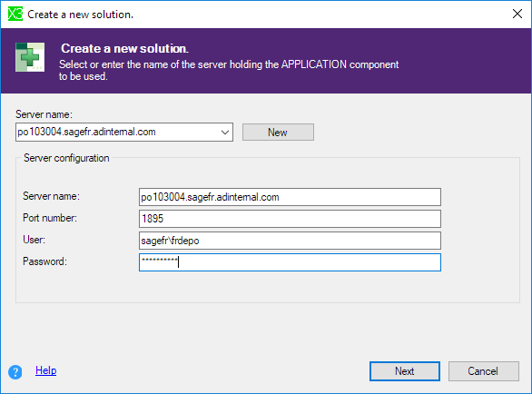Click the Port number: label
The image size is (532, 394).
[50, 218]
